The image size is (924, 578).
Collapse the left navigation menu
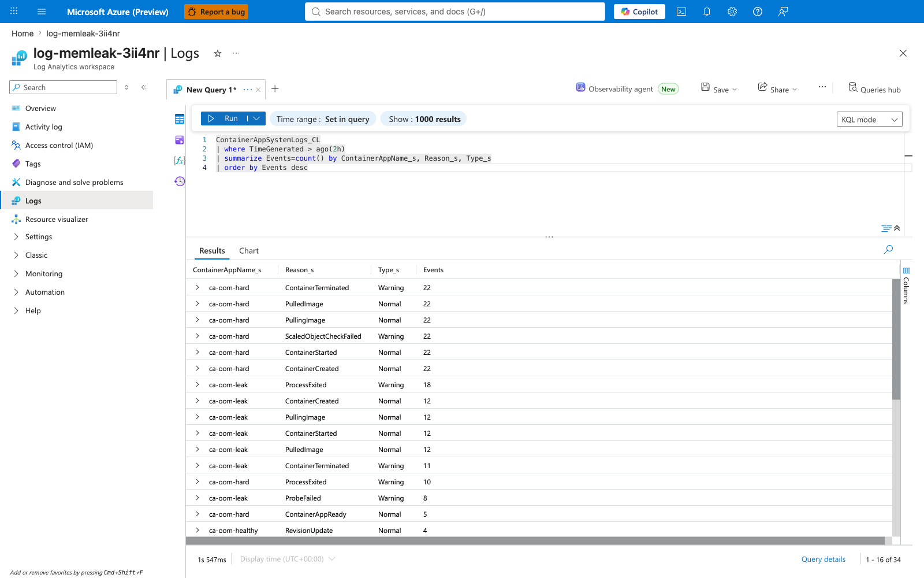144,87
